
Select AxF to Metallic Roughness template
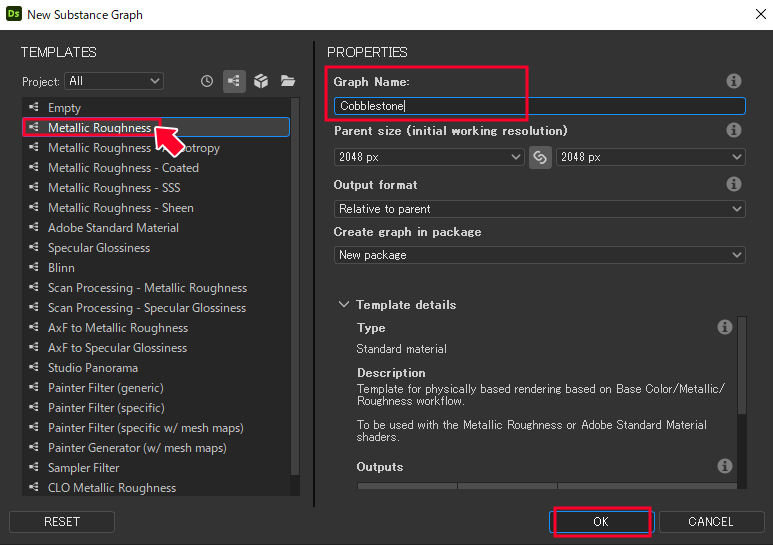tap(156, 328)
